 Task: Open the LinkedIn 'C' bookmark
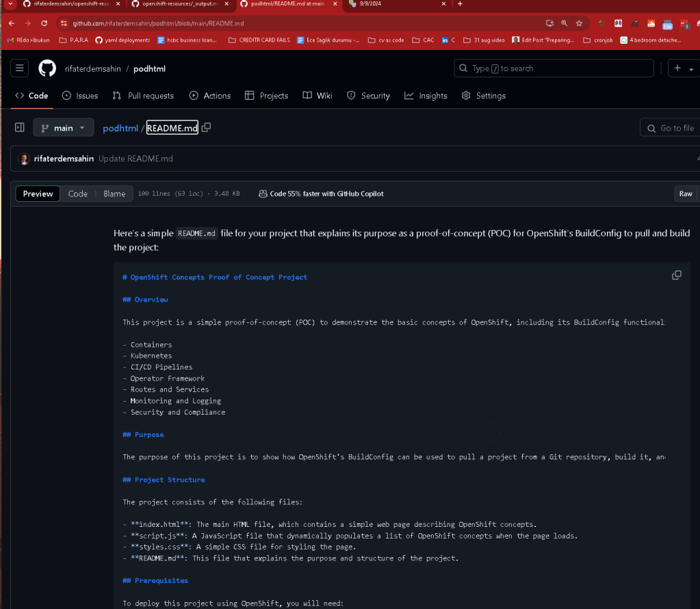point(448,40)
